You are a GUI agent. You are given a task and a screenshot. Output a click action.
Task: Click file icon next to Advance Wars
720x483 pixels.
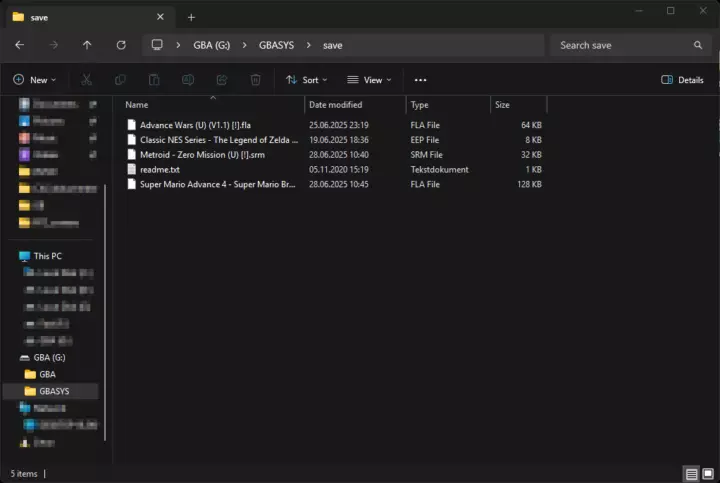[x=132, y=125]
